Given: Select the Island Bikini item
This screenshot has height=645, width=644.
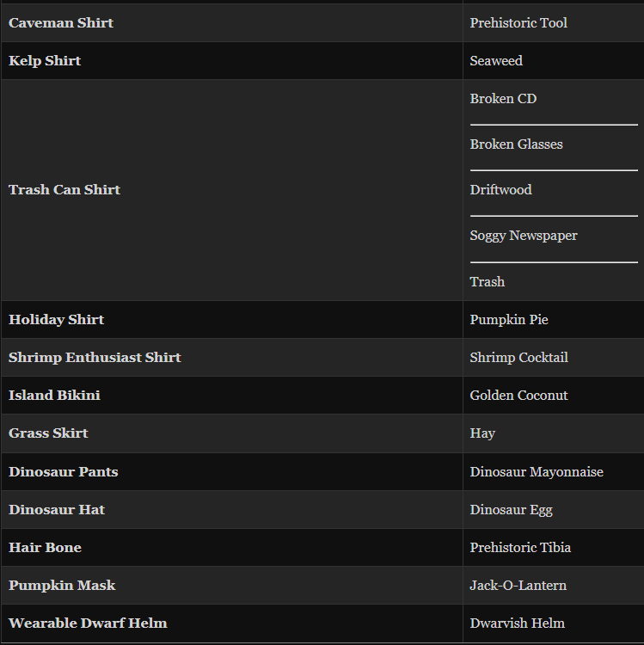Looking at the screenshot, I should 54,396.
